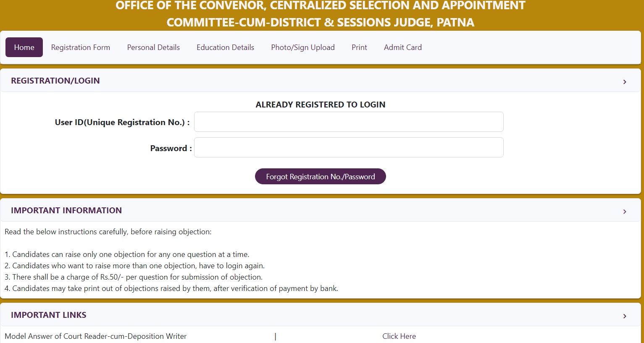
Task: Navigate to the Admit Card tab
Action: point(402,47)
